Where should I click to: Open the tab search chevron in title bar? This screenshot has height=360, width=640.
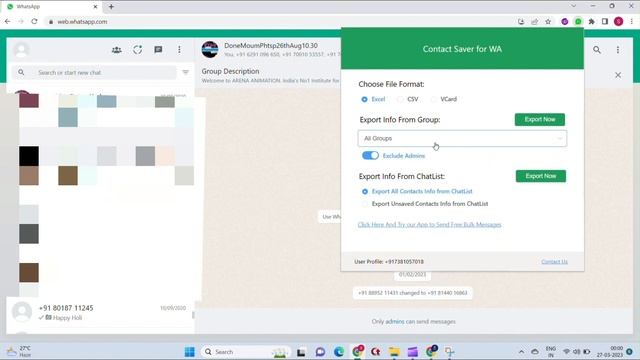(573, 6)
